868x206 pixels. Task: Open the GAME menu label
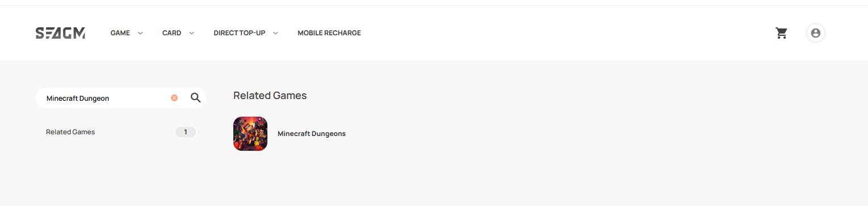click(120, 33)
